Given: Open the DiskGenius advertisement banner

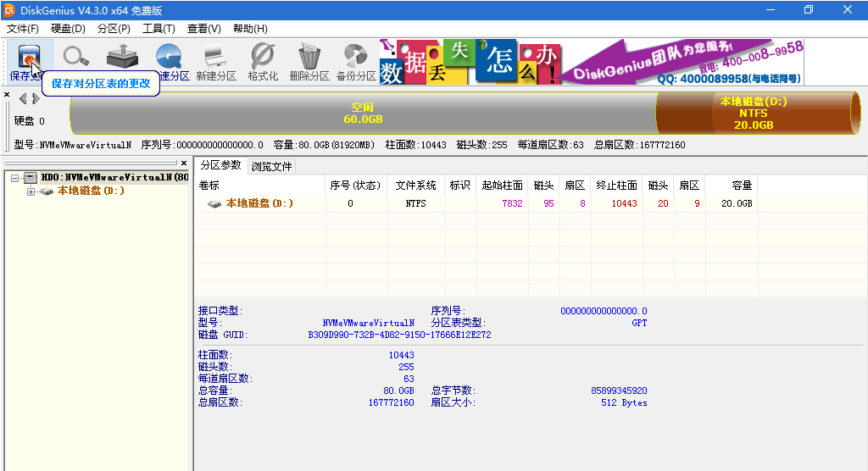Looking at the screenshot, I should click(591, 62).
